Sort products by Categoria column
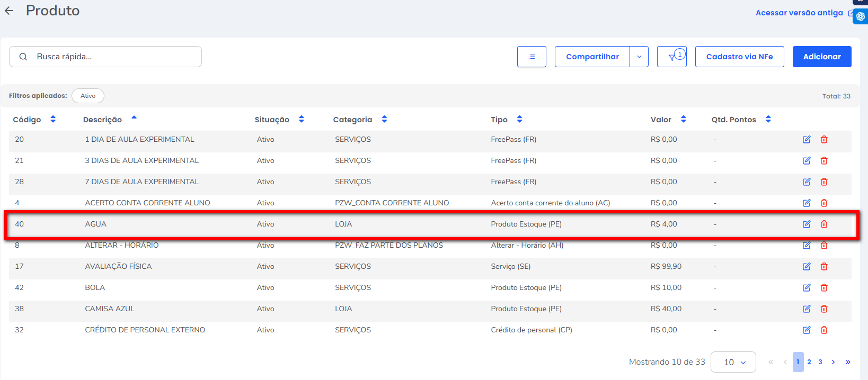 (384, 120)
